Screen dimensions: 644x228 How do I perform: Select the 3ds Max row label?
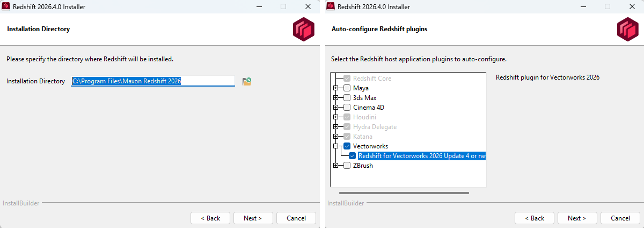tap(364, 98)
